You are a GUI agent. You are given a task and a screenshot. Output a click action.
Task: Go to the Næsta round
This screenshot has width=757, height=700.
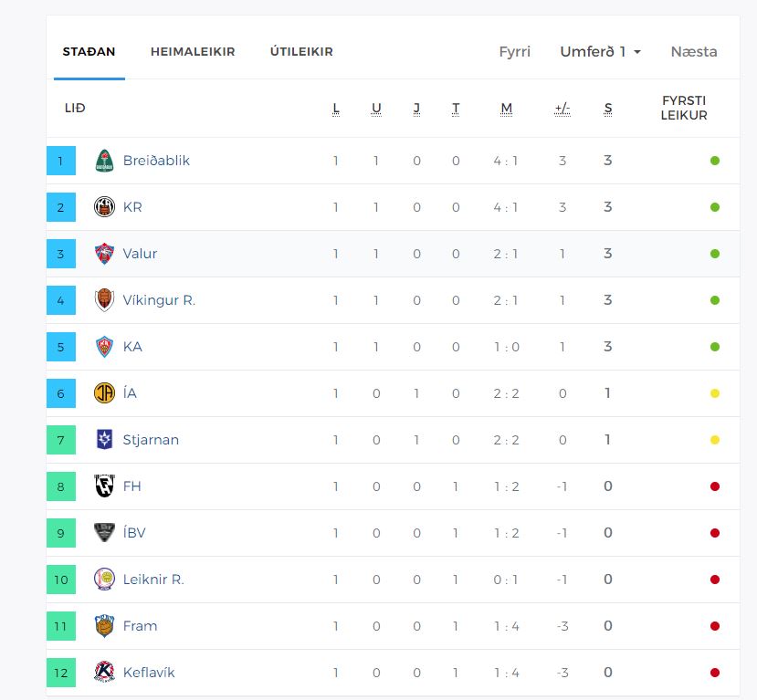694,52
